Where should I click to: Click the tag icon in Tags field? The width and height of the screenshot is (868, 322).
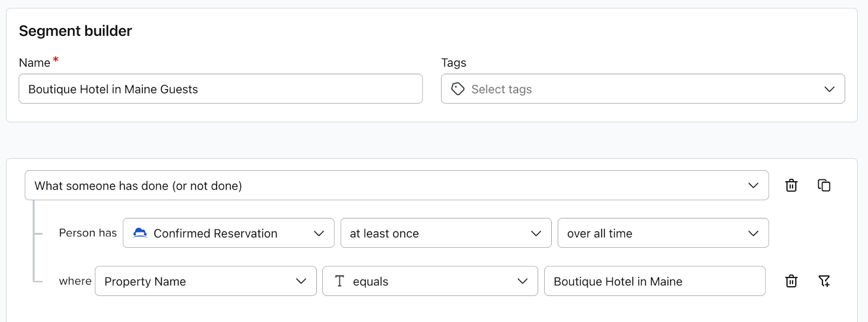click(x=458, y=89)
